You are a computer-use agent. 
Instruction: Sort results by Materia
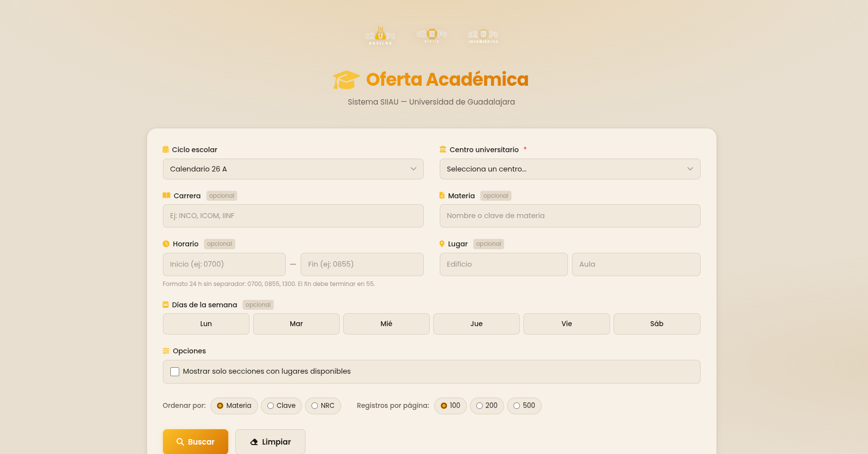[x=234, y=406]
